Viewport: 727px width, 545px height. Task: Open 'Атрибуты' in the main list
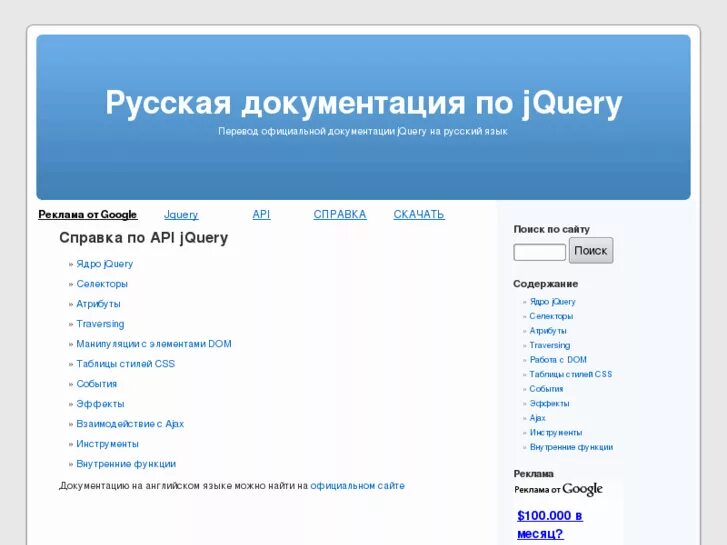click(x=98, y=304)
